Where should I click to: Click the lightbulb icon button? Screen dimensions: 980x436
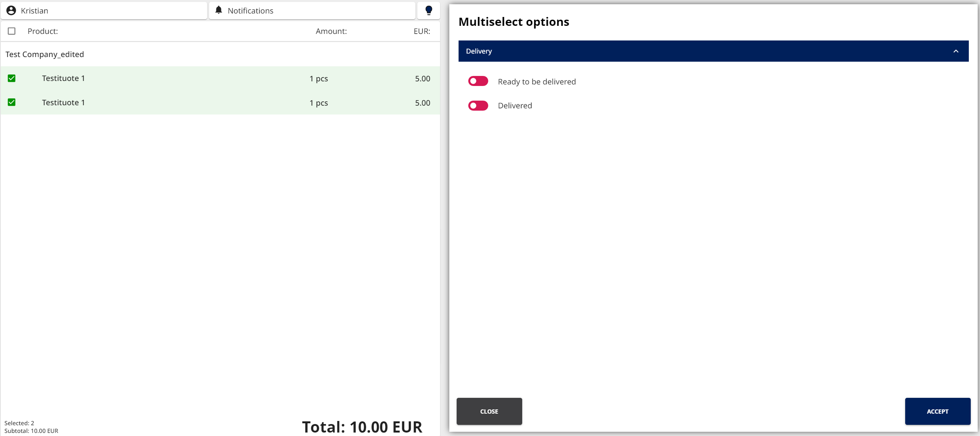click(x=428, y=10)
